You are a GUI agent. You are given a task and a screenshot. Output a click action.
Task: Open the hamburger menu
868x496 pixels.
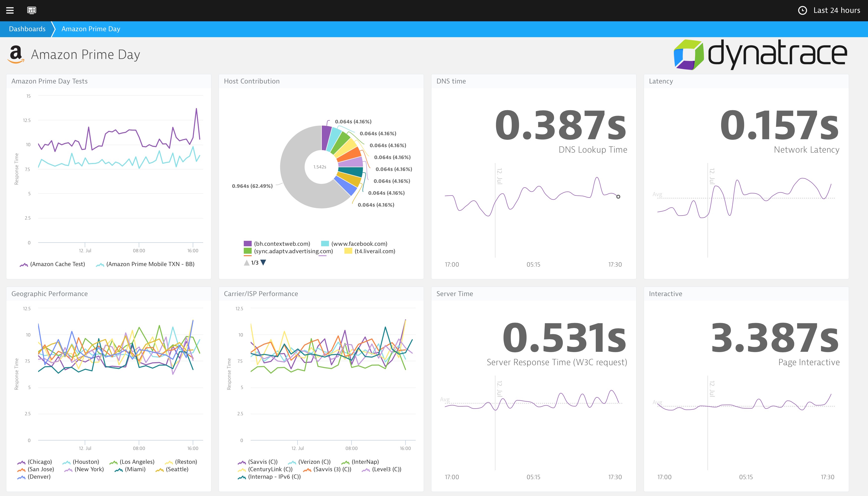tap(10, 10)
